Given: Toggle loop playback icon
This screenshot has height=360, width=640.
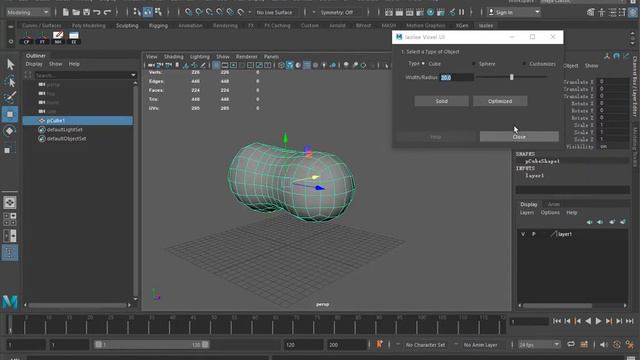Looking at the screenshot, I should [x=571, y=344].
